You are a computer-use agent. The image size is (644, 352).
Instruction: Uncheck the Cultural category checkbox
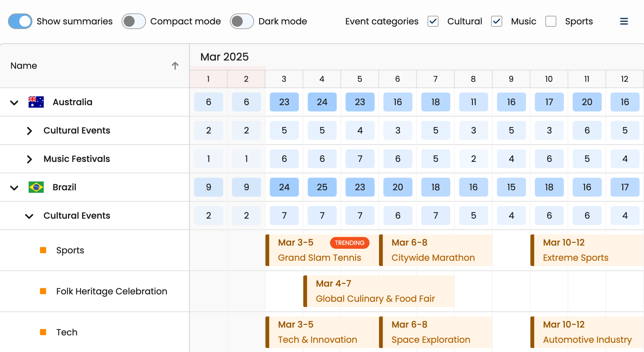point(433,21)
